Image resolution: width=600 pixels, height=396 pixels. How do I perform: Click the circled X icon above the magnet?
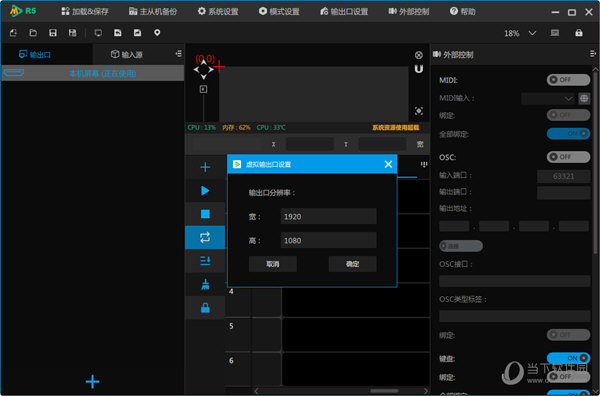click(x=419, y=55)
